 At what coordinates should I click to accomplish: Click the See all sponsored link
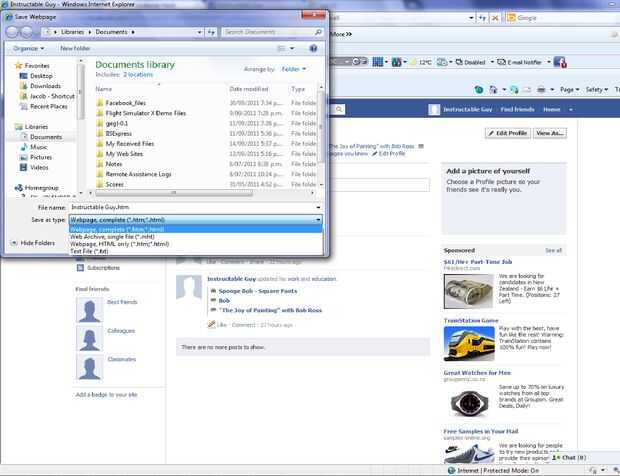coord(553,251)
